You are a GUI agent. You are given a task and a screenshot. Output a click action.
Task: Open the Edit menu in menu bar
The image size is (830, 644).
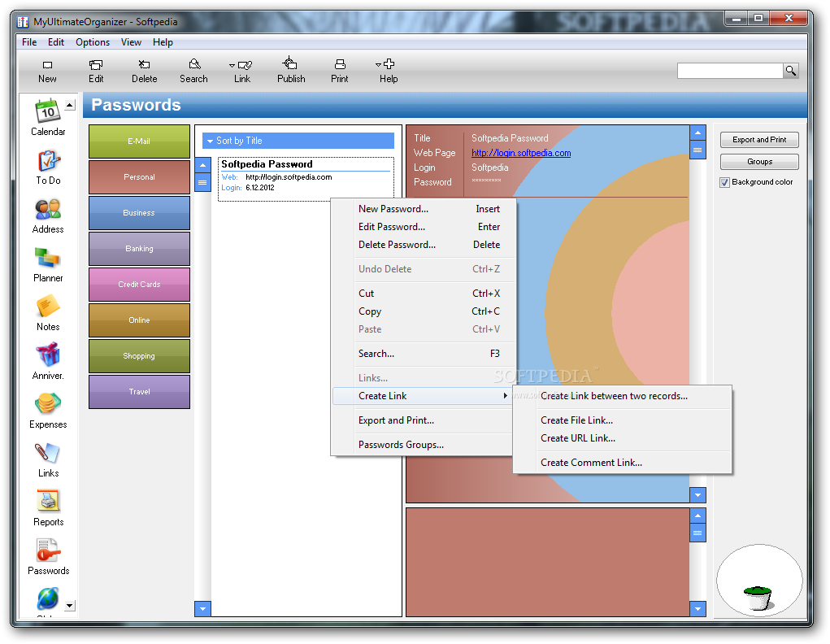tap(55, 42)
